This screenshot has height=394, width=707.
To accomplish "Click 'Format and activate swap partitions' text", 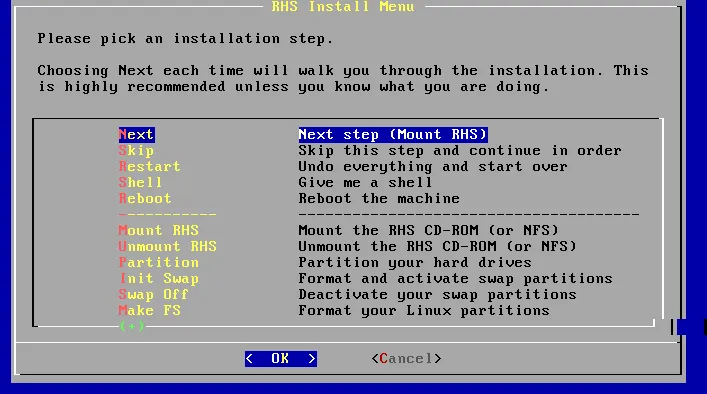I will [x=455, y=278].
